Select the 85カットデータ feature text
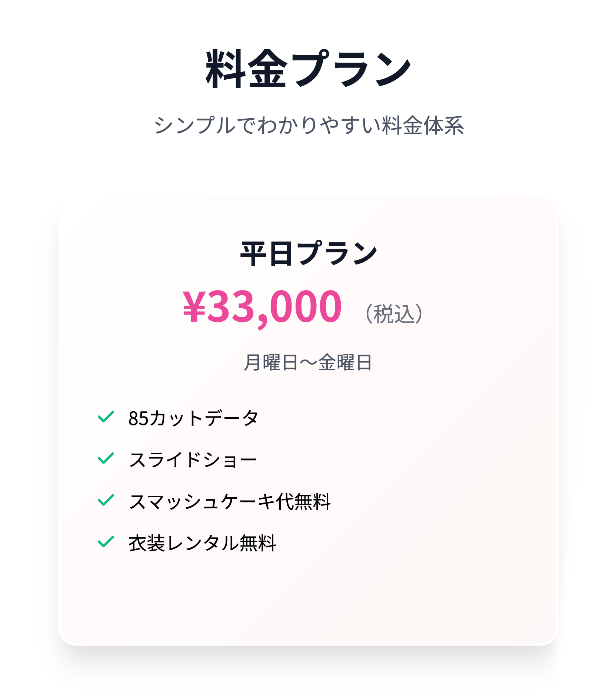The height and width of the screenshot is (690, 616). tap(193, 418)
